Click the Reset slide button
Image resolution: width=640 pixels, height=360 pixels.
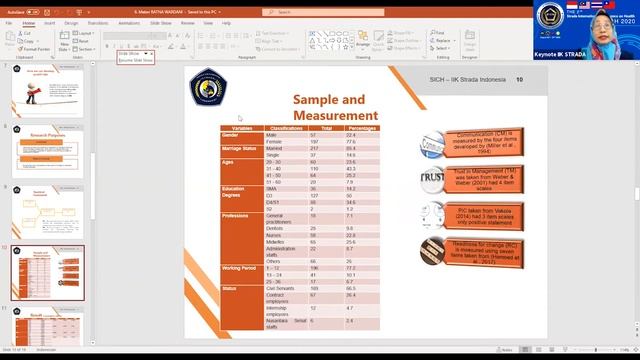[81, 41]
